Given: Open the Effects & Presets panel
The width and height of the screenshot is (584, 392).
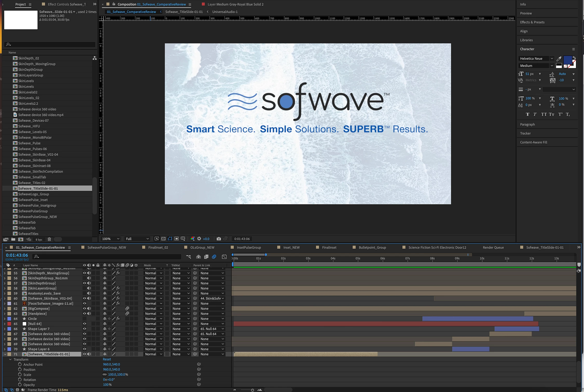Looking at the screenshot, I should coord(532,22).
